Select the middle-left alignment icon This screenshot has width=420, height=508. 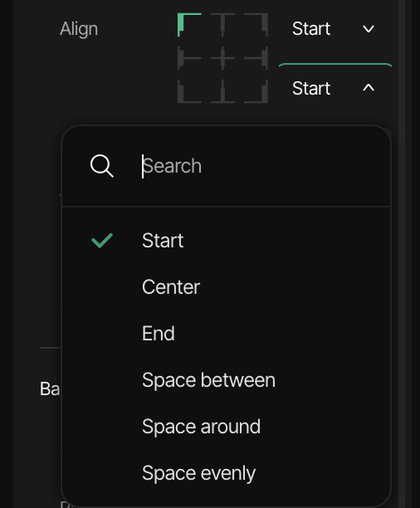coord(189,58)
